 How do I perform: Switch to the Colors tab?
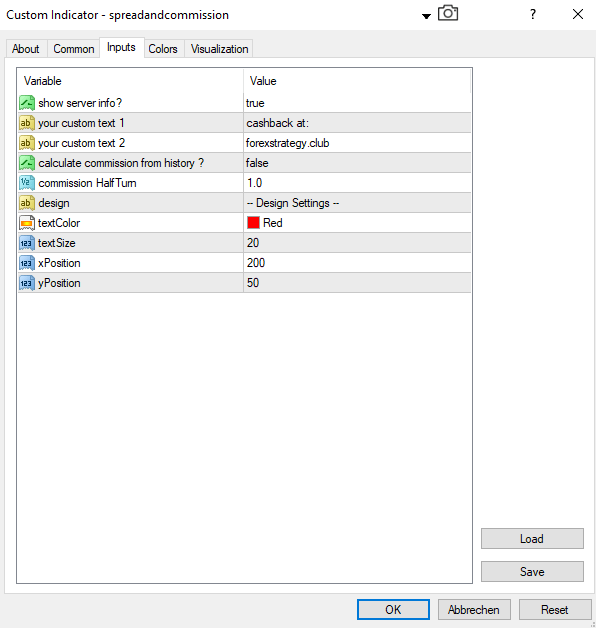[163, 49]
